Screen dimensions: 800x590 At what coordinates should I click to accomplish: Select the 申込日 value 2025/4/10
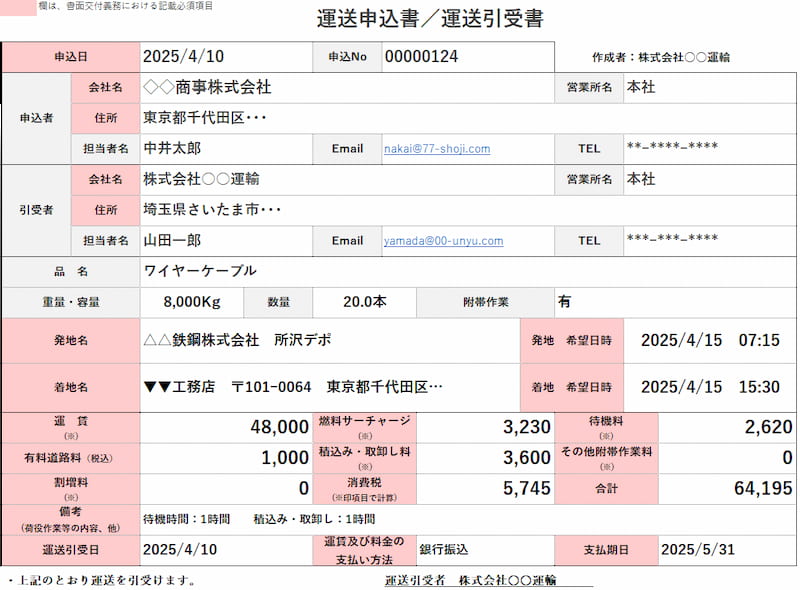tap(183, 56)
